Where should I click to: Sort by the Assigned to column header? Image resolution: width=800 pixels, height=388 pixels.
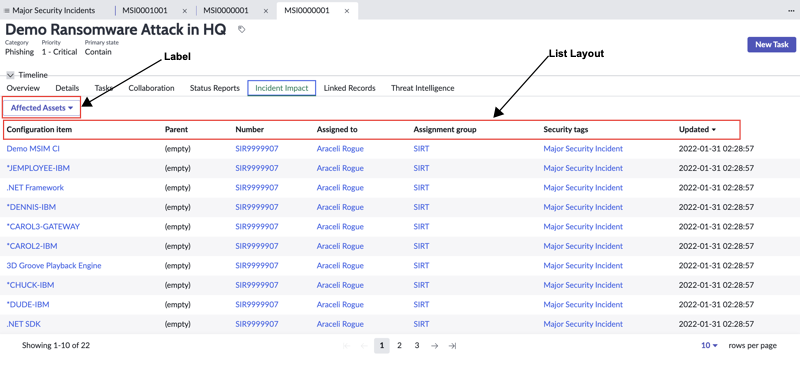click(x=337, y=130)
